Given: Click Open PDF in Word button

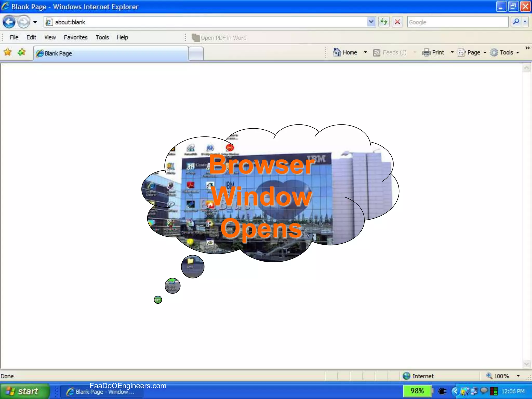Looking at the screenshot, I should (219, 38).
